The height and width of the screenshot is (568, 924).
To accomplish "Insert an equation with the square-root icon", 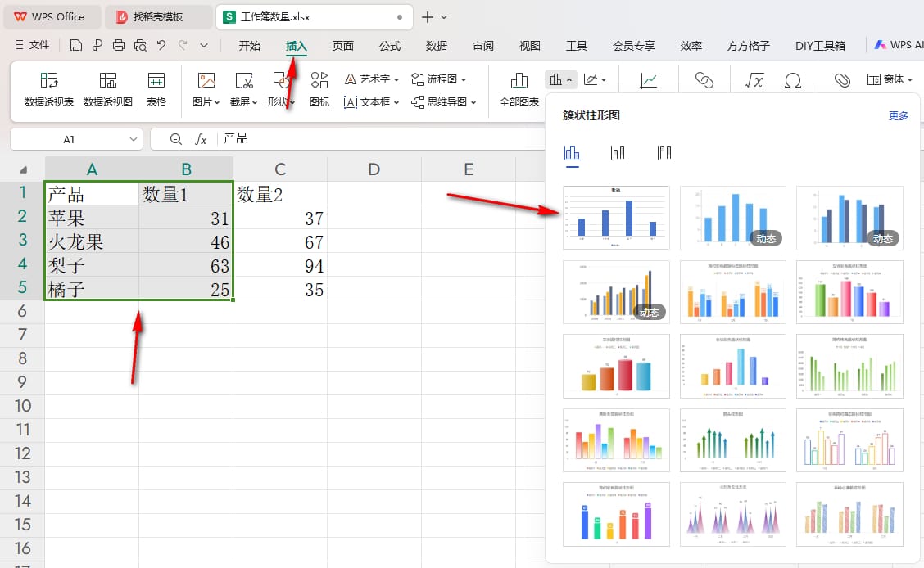I will coord(754,79).
